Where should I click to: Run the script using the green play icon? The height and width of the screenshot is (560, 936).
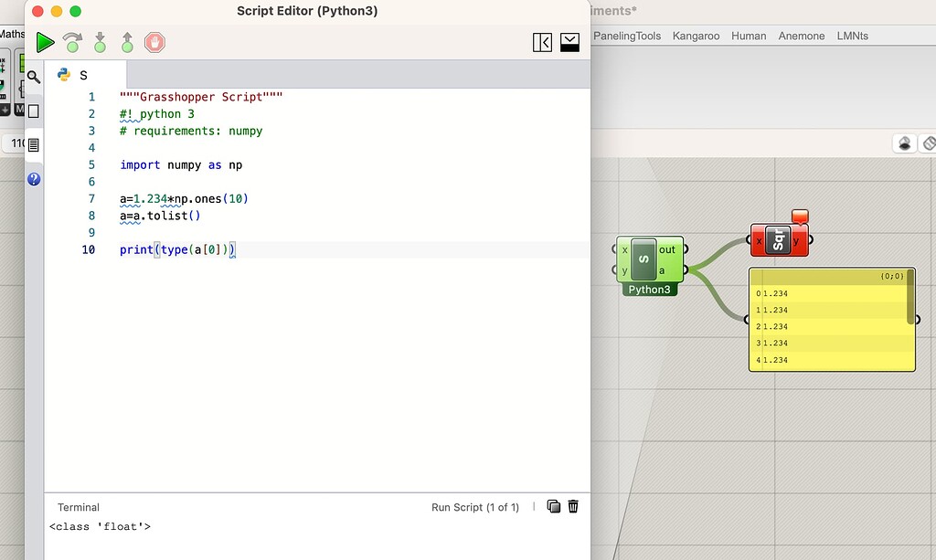click(x=44, y=42)
